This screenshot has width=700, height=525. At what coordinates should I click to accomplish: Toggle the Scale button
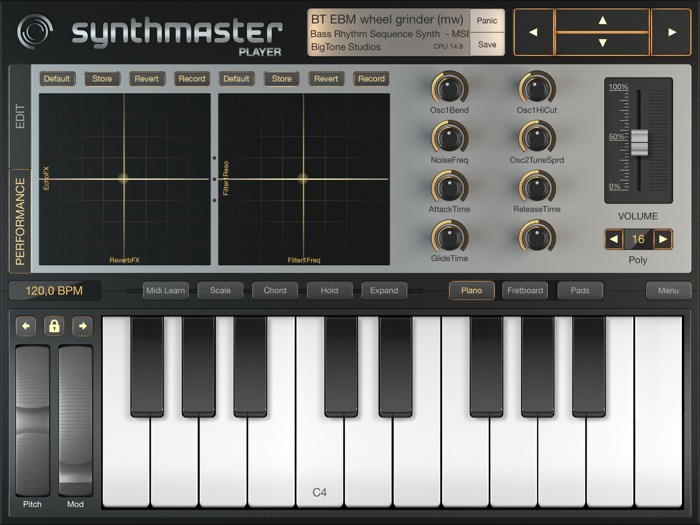(221, 291)
